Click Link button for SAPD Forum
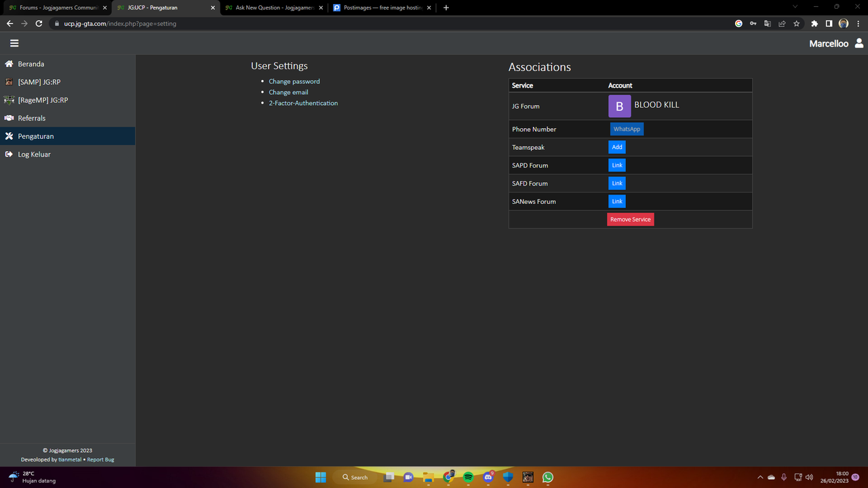The width and height of the screenshot is (868, 488). [617, 165]
